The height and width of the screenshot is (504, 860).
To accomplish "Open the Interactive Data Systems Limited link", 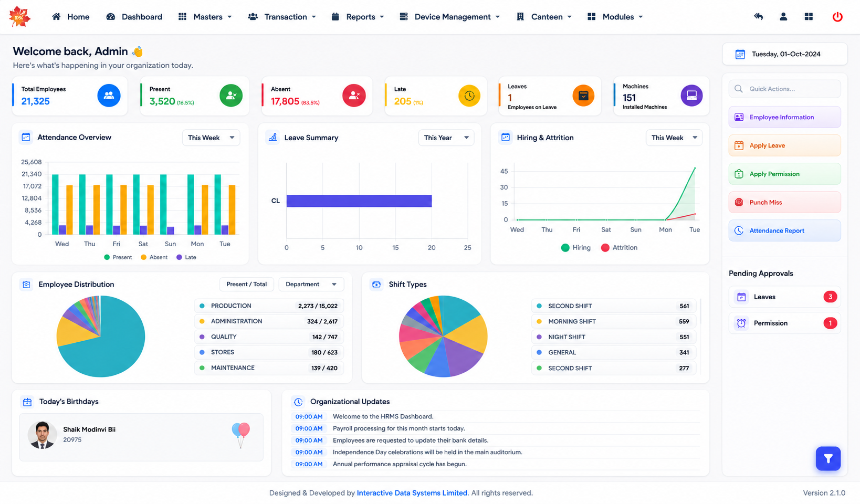I will (x=412, y=493).
